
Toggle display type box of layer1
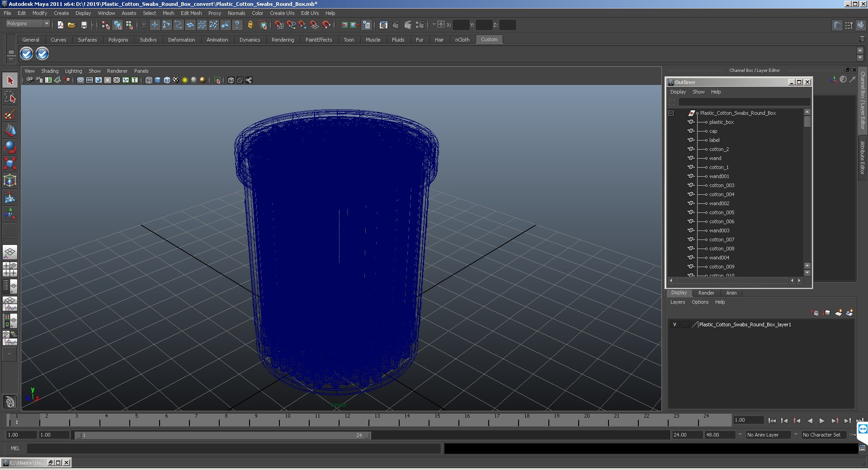coord(685,324)
